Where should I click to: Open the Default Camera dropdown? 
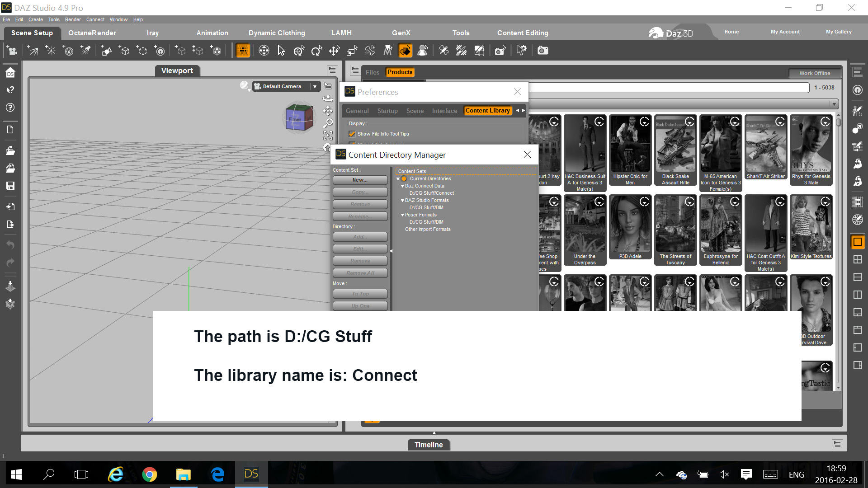click(x=315, y=86)
